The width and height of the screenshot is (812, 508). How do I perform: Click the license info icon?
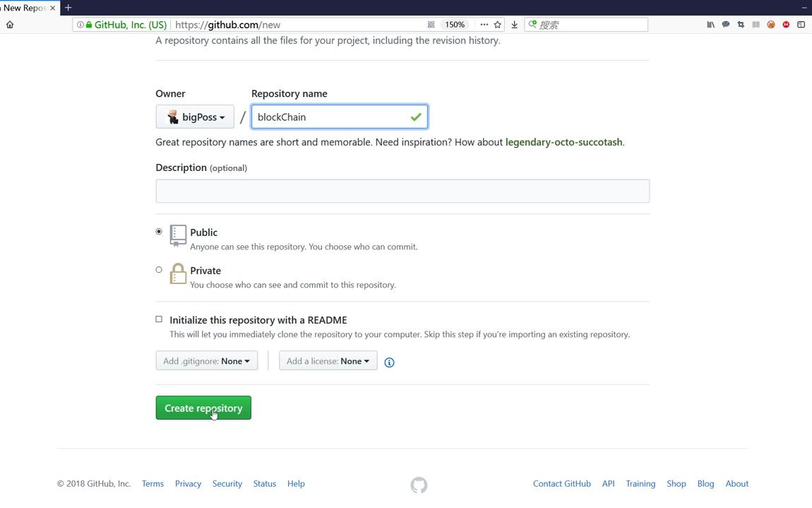(389, 362)
